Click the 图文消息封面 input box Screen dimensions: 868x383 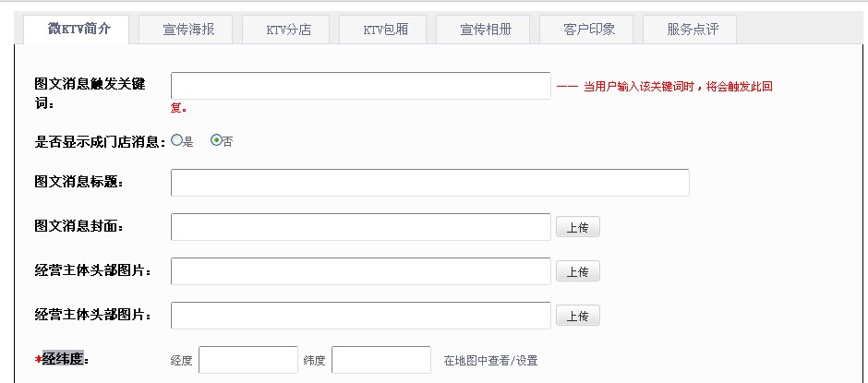[x=360, y=227]
